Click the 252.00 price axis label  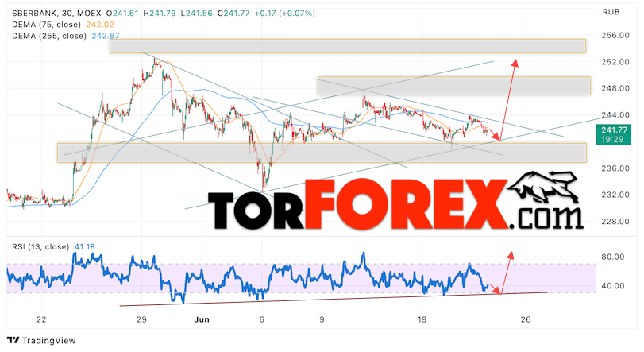click(615, 62)
